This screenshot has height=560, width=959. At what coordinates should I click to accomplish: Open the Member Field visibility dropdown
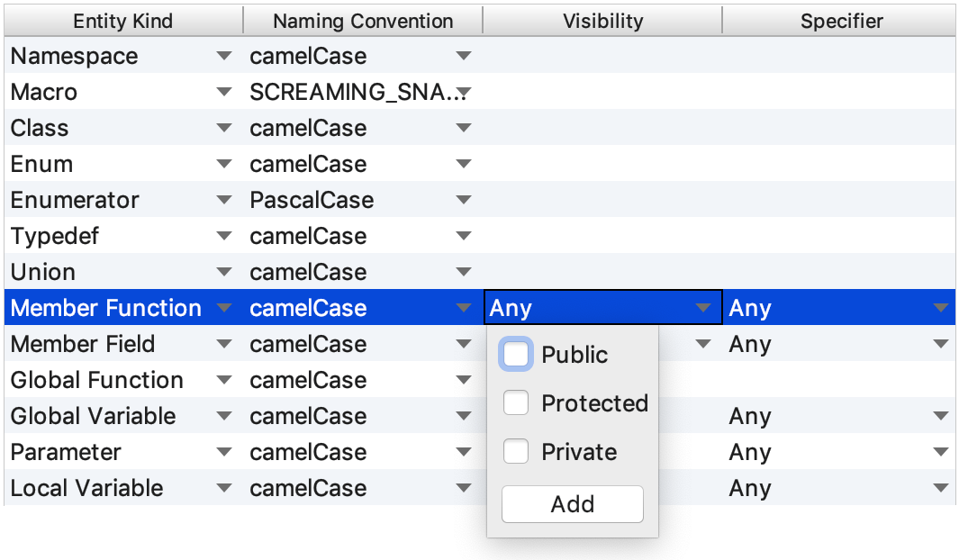pos(702,344)
